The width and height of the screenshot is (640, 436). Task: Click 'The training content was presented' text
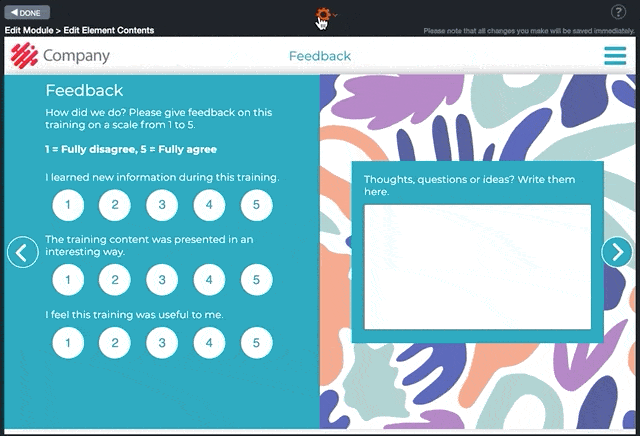point(149,245)
